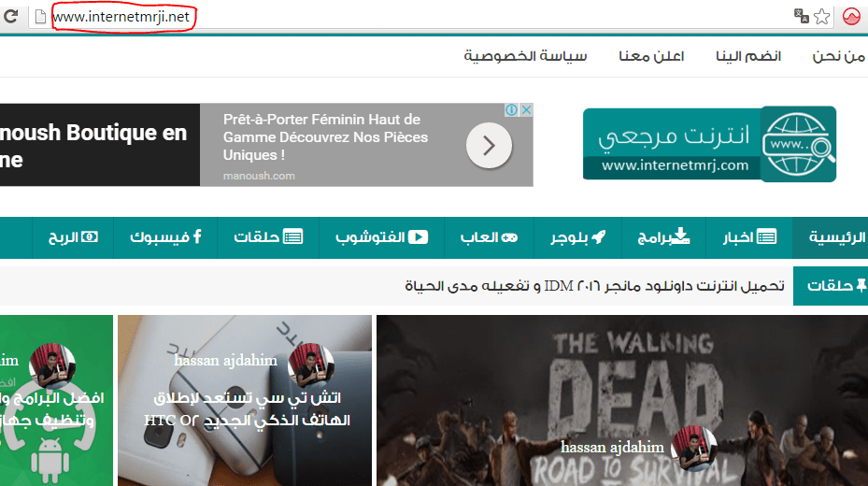Viewport: 868px width, 486px height.
Task: Click the Manoush Boutique ad headline
Action: pyautogui.click(x=93, y=146)
